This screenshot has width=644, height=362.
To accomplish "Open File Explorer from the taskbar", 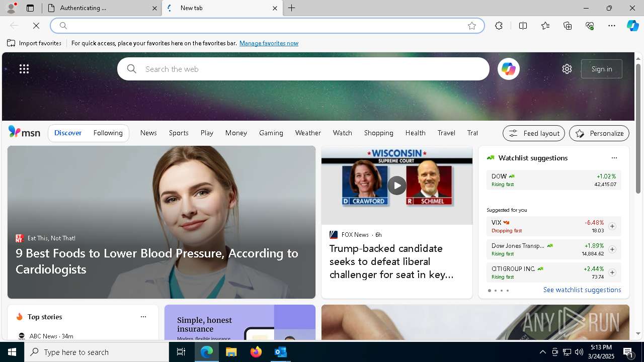I will 231,352.
